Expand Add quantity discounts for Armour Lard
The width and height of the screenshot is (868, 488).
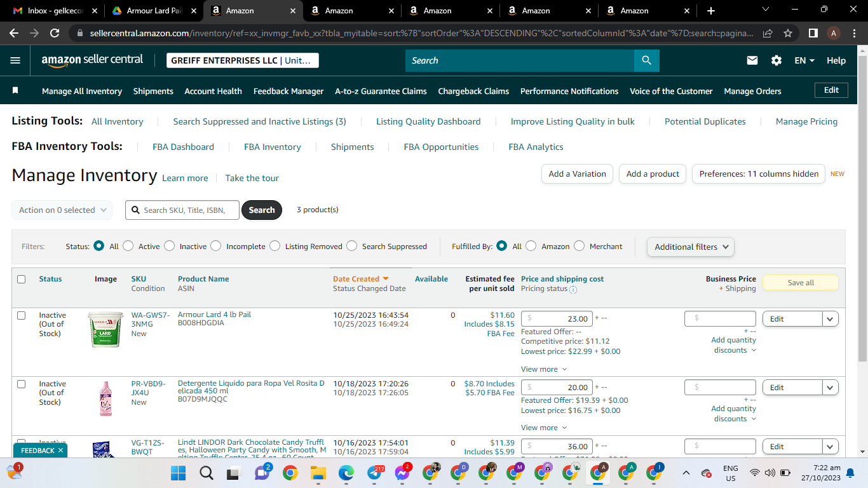734,345
